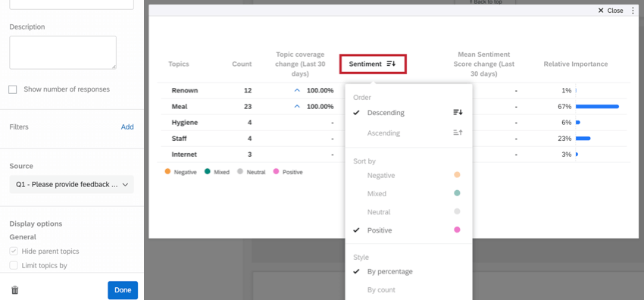Open the three-dot widget options menu
The width and height of the screenshot is (644, 300).
[x=633, y=11]
